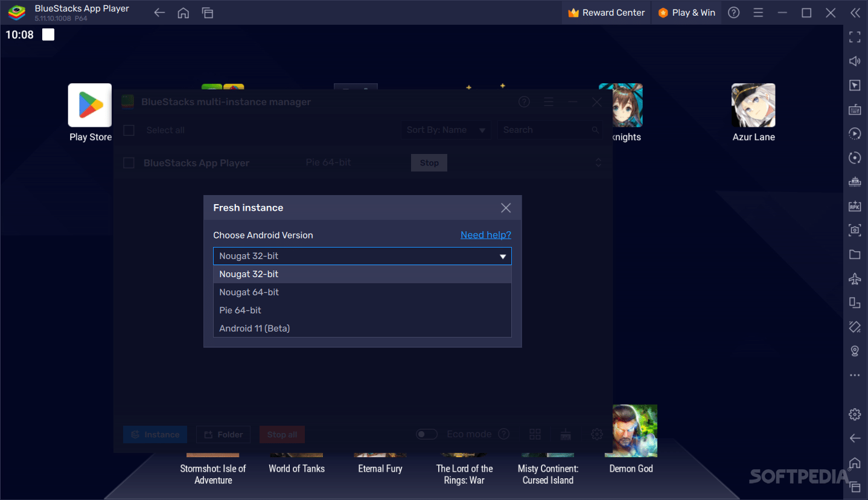
Task: Click the Android home icon in sidebar
Action: point(855,463)
